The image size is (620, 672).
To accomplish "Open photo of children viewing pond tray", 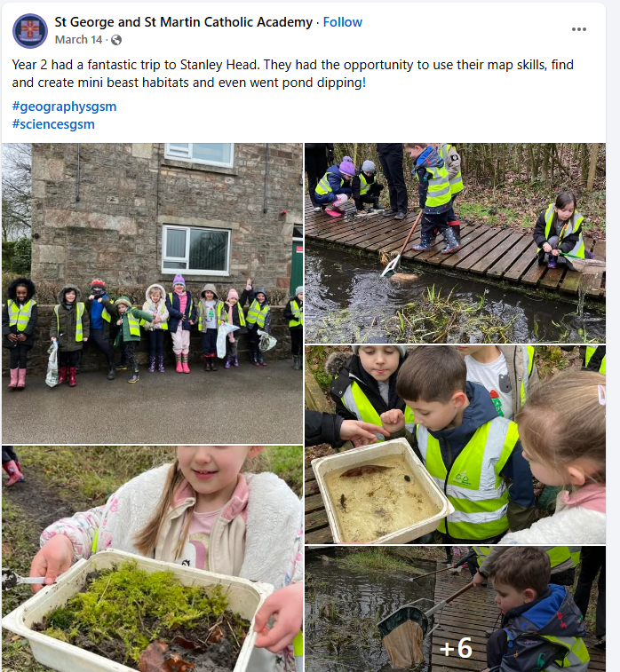I will pyautogui.click(x=455, y=445).
